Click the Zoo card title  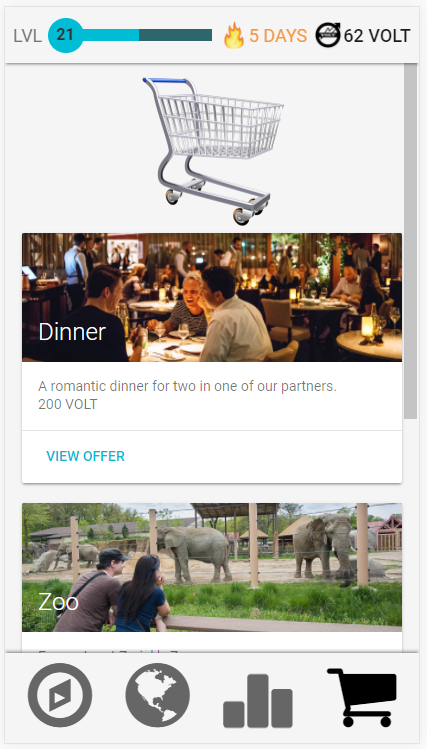[x=58, y=602]
